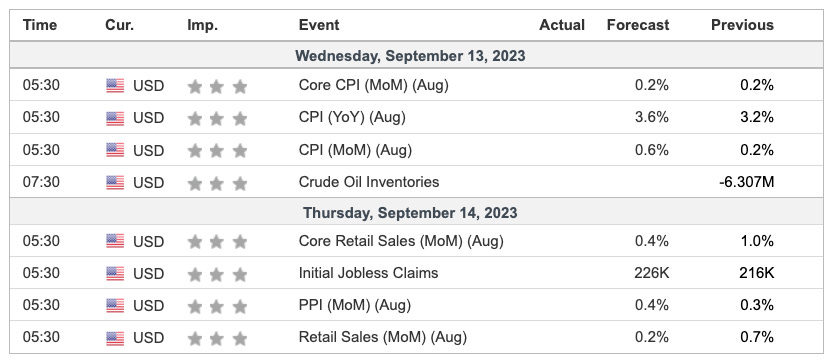Click the importance stars for Core Retail Sales
Screen dimensions: 832x360
(x=218, y=242)
